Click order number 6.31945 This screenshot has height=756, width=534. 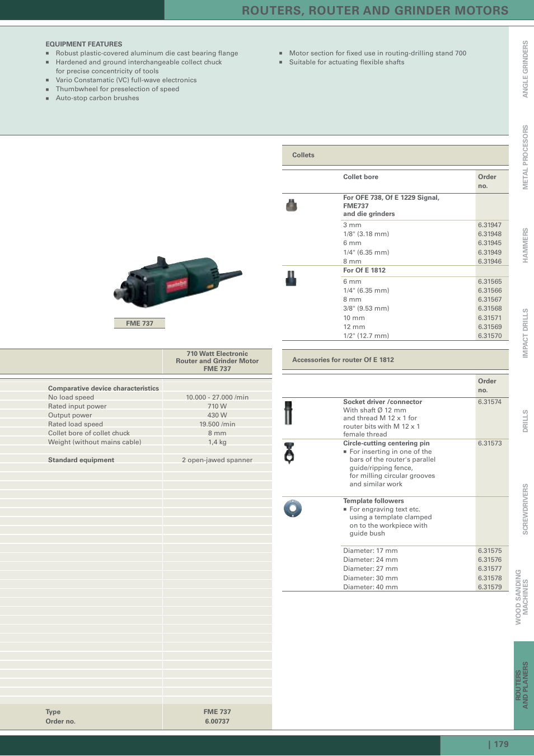click(x=490, y=243)
